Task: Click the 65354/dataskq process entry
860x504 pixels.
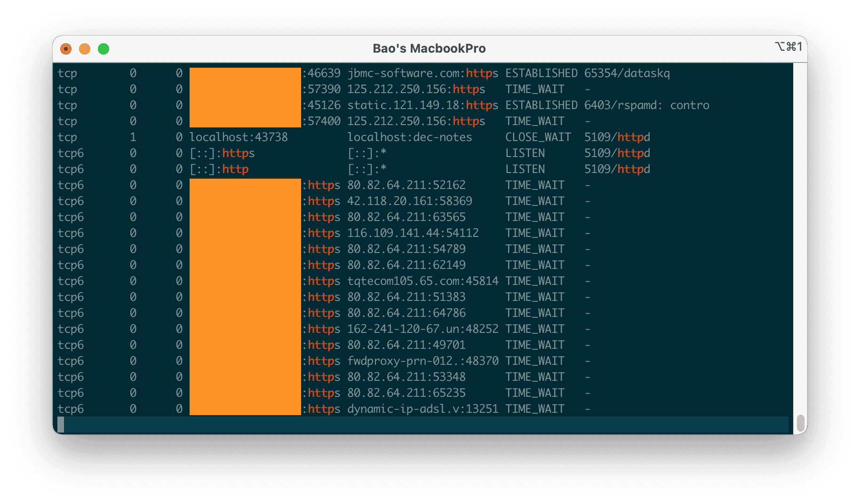Action: 627,73
